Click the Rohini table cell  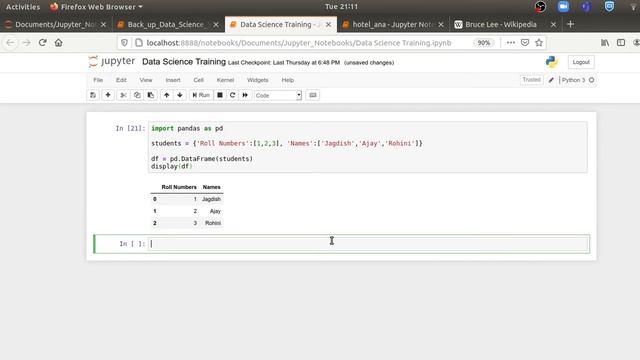tap(213, 223)
